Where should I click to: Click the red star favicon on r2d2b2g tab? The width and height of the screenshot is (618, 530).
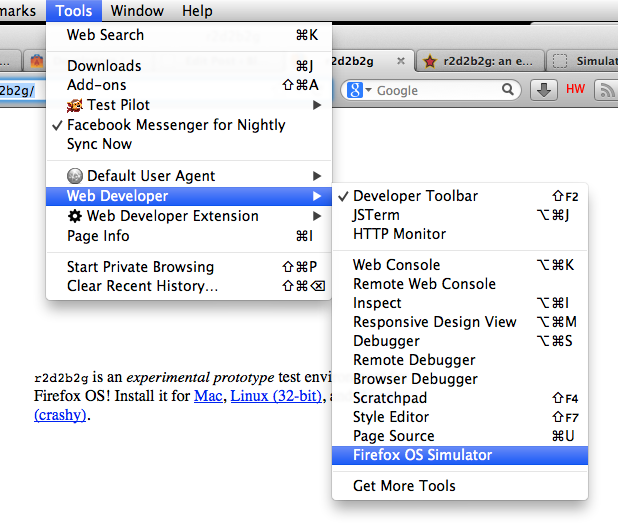[x=430, y=61]
